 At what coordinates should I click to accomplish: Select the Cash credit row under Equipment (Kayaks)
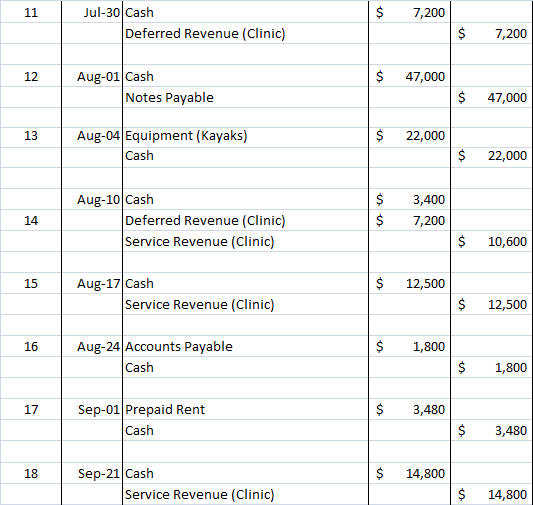[x=245, y=156]
